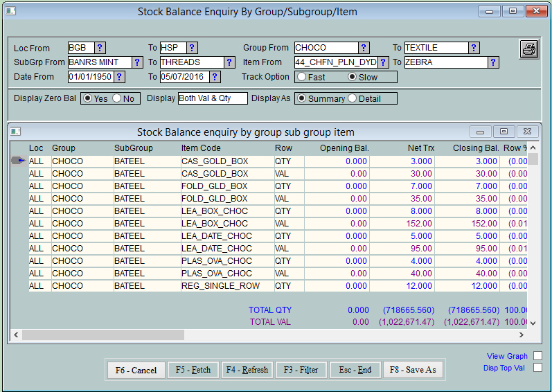Choose Detail display mode
Image resolution: width=552 pixels, height=392 pixels.
pos(353,99)
